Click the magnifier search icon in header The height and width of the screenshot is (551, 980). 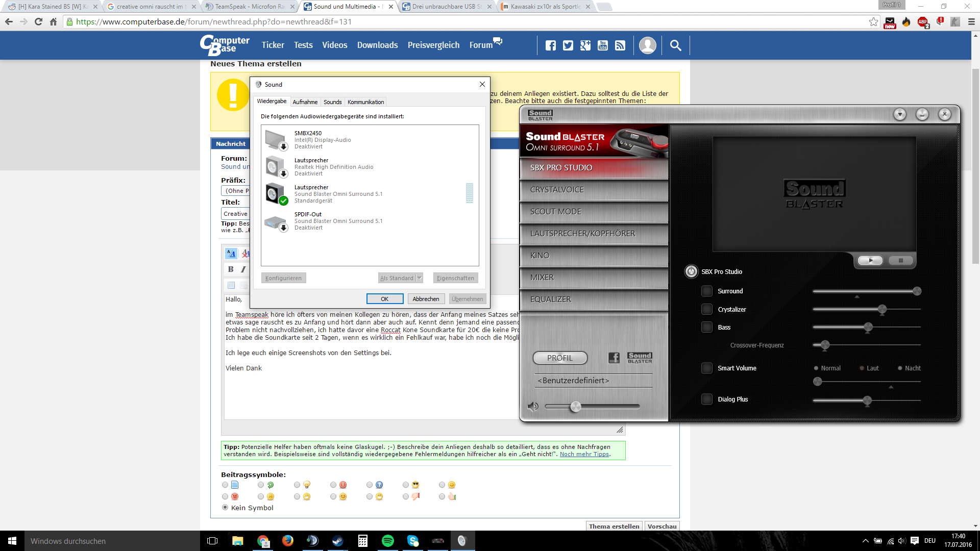(x=675, y=45)
